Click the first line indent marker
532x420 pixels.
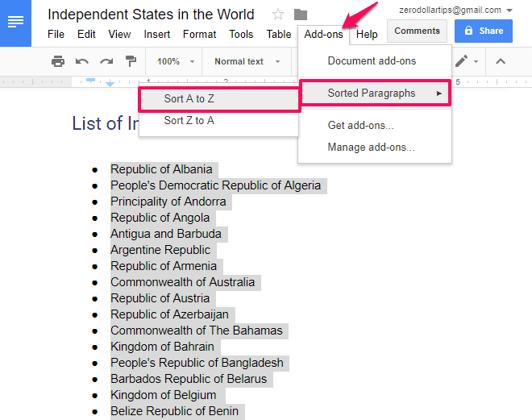tap(90, 80)
